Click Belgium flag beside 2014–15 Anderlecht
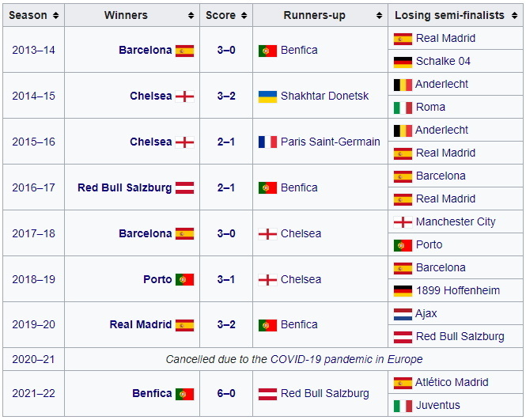Image resolution: width=526 pixels, height=420 pixels. pyautogui.click(x=403, y=85)
